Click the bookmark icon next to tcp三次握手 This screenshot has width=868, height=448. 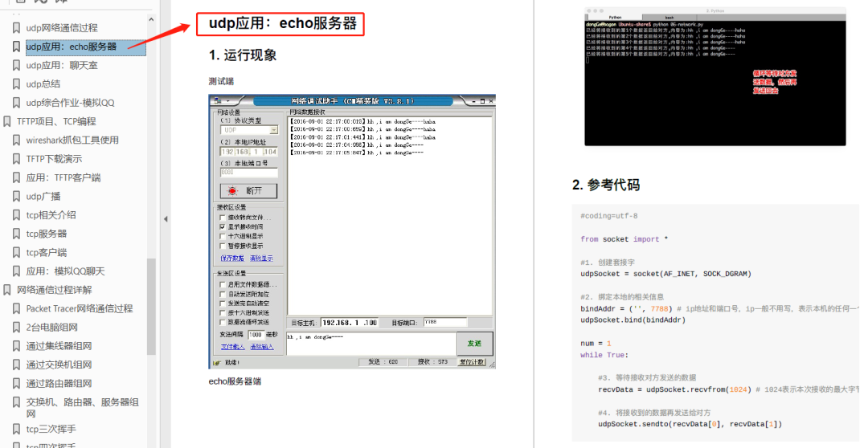click(16, 429)
